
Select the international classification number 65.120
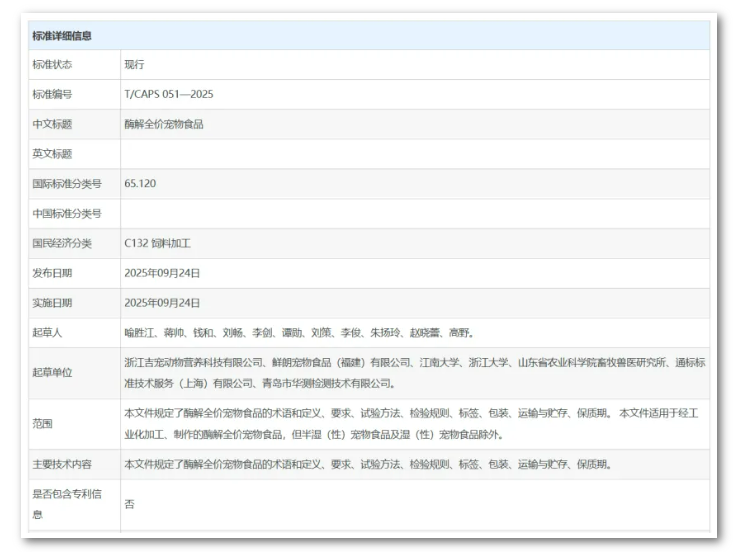(140, 184)
